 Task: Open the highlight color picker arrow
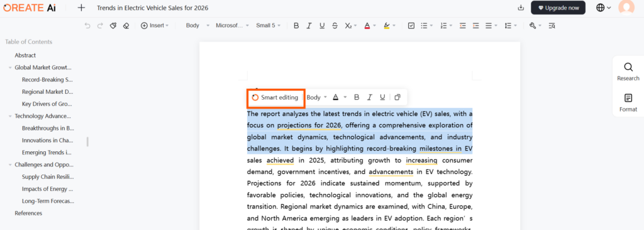(x=394, y=25)
